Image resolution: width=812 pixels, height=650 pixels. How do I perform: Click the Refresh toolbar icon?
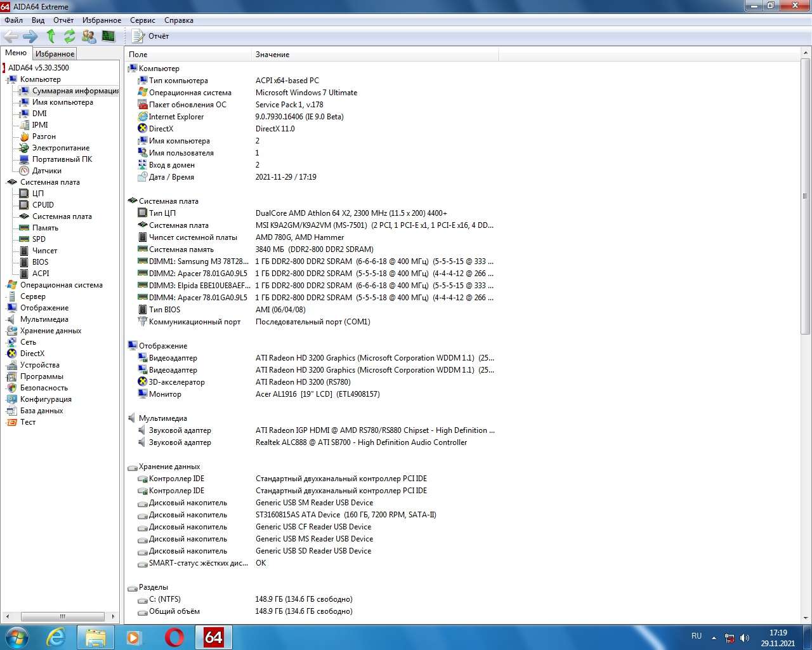point(69,36)
